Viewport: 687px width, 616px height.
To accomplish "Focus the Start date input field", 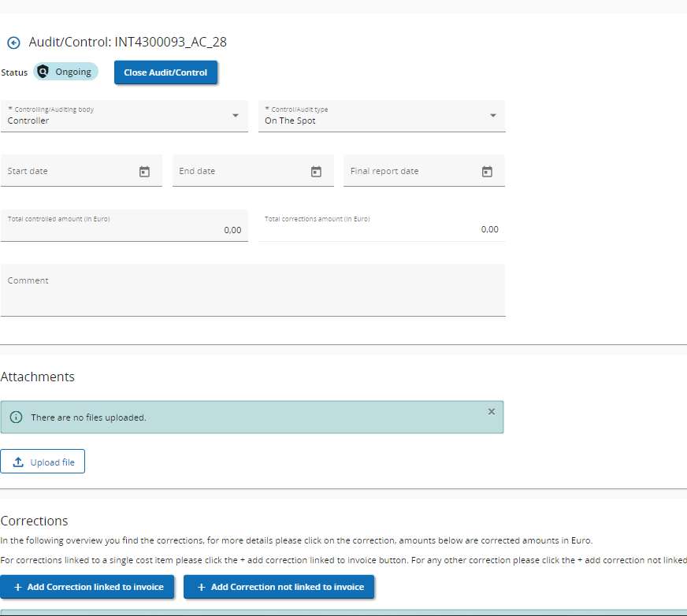I will point(67,171).
